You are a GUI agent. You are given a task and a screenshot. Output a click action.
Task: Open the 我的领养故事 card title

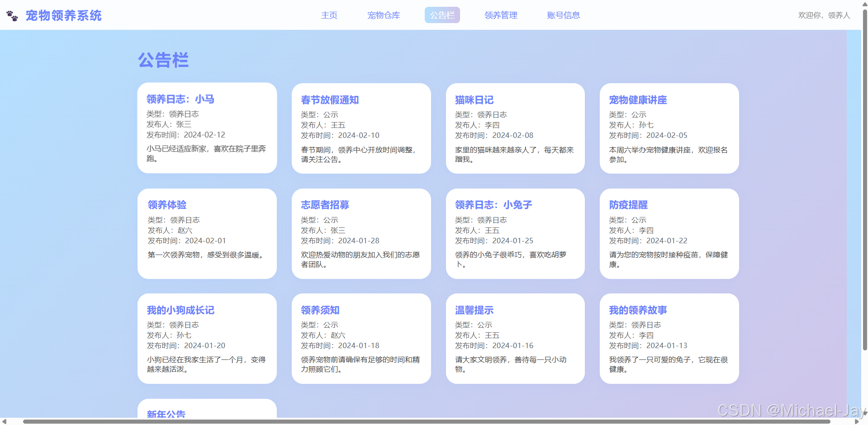pyautogui.click(x=638, y=310)
